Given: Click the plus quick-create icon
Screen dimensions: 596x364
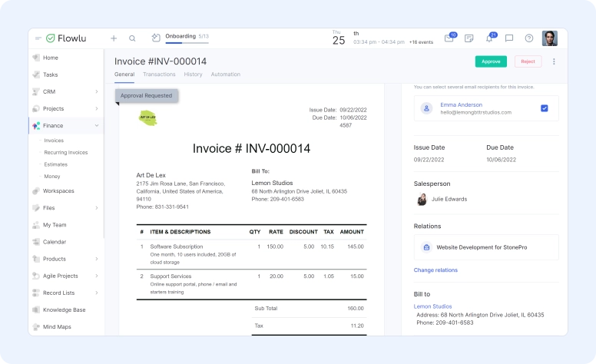Looking at the screenshot, I should pos(114,38).
